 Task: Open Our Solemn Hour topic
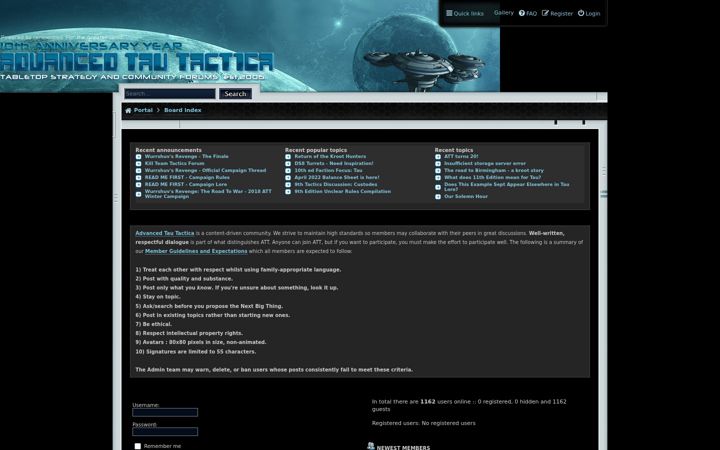pyautogui.click(x=466, y=197)
